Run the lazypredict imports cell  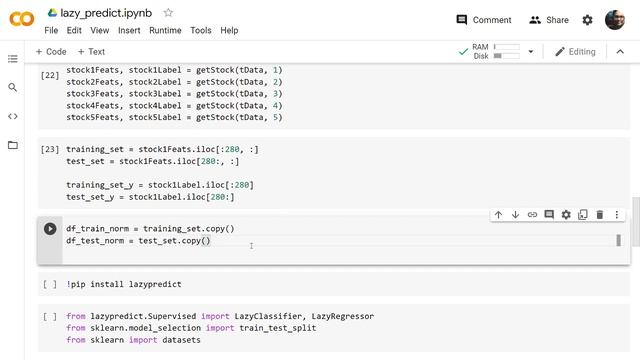point(50,316)
